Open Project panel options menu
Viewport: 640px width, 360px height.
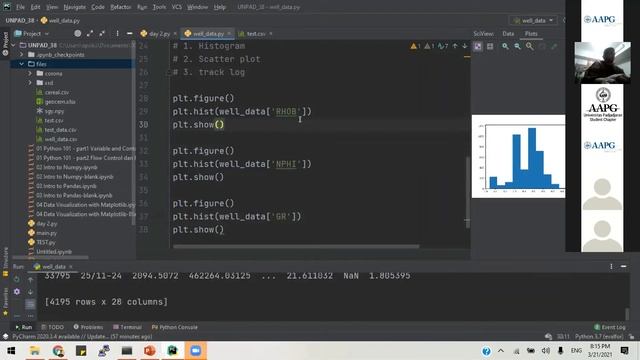[x=118, y=33]
